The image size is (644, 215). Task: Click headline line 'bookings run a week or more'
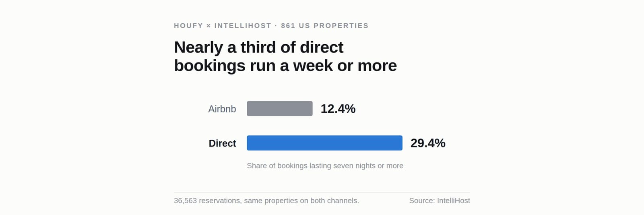click(x=285, y=66)
